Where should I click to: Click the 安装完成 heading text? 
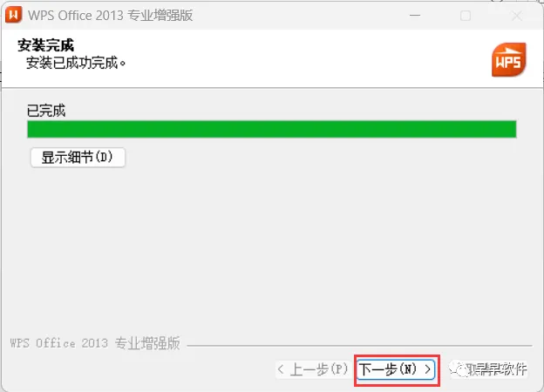tap(46, 45)
